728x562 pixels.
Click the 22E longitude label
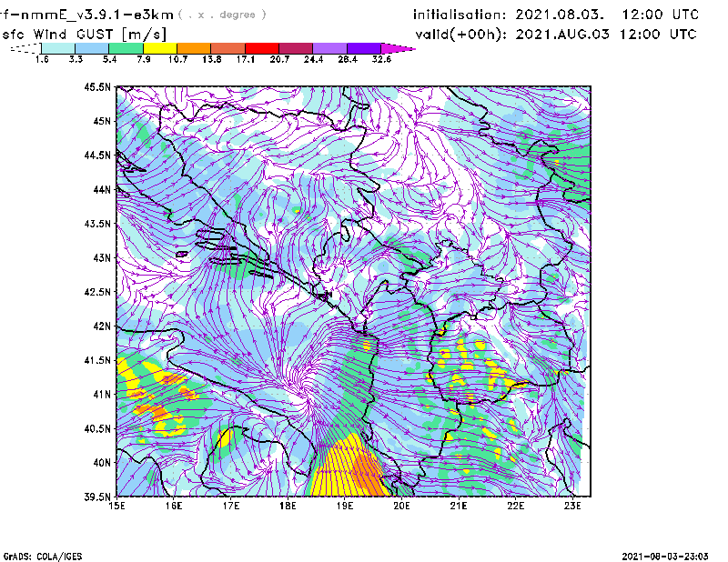(x=515, y=506)
